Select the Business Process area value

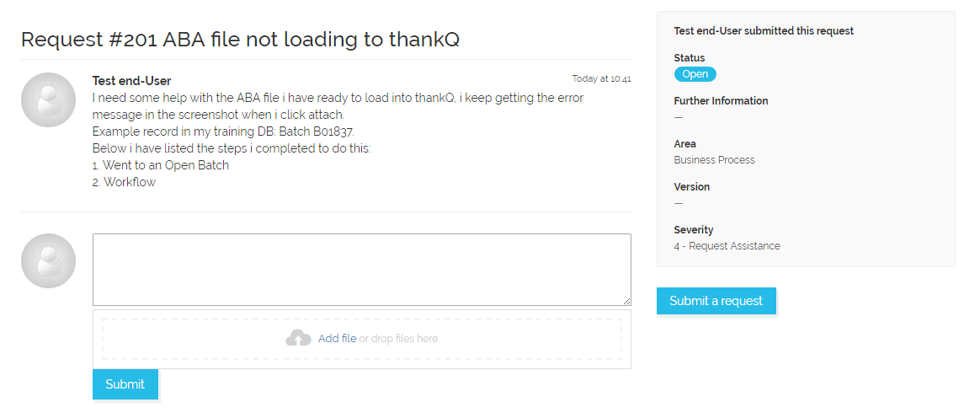tap(714, 160)
